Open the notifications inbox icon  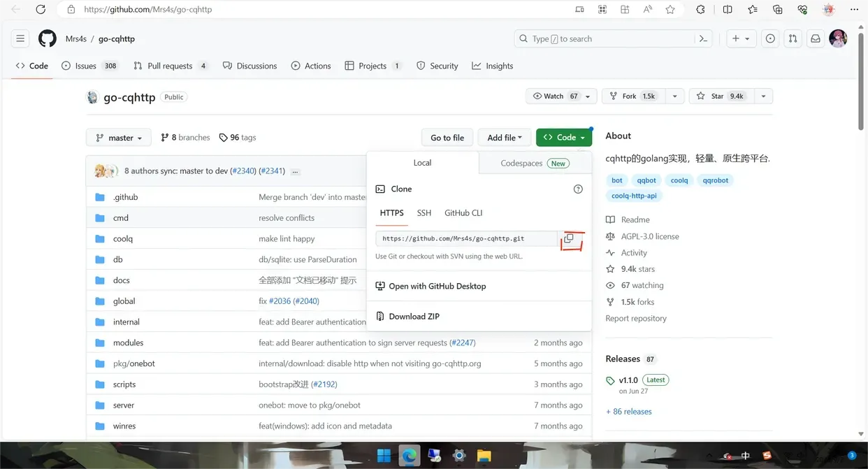coord(815,39)
